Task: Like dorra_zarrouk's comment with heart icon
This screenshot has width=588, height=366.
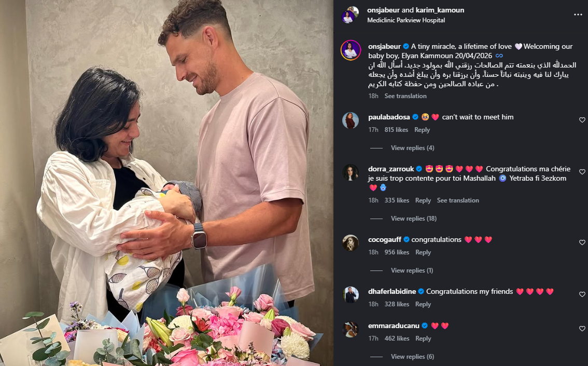Action: click(x=582, y=172)
